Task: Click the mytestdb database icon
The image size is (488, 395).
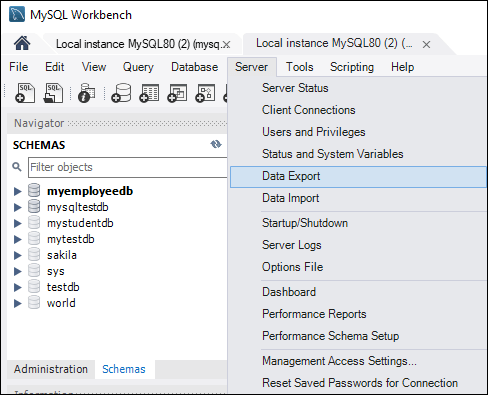Action: 34,238
